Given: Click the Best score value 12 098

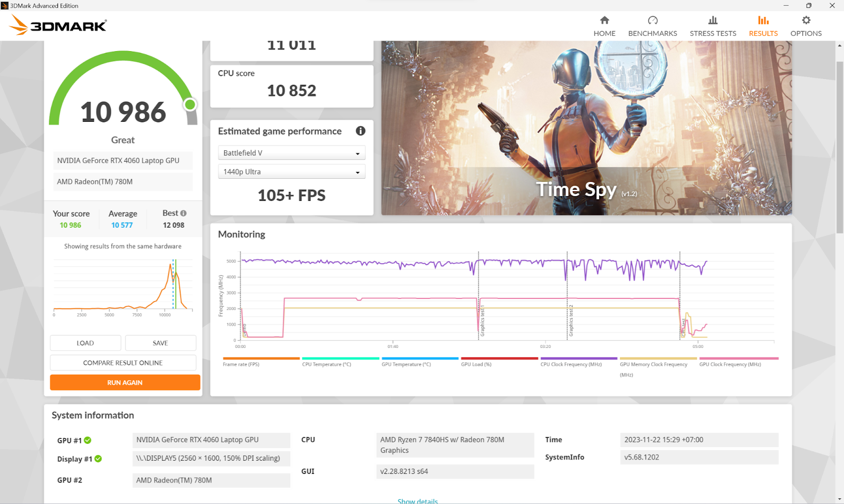Looking at the screenshot, I should [x=174, y=225].
